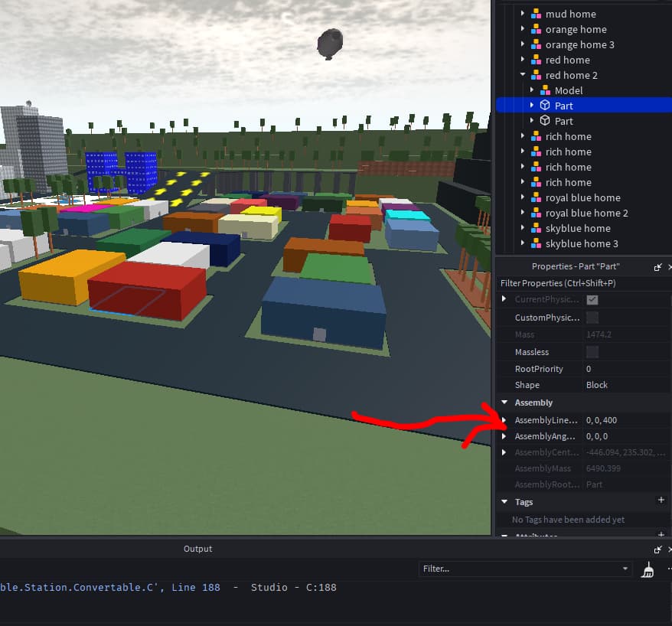Open the Output filter dropdown arrow
This screenshot has height=626, width=672.
tap(625, 569)
